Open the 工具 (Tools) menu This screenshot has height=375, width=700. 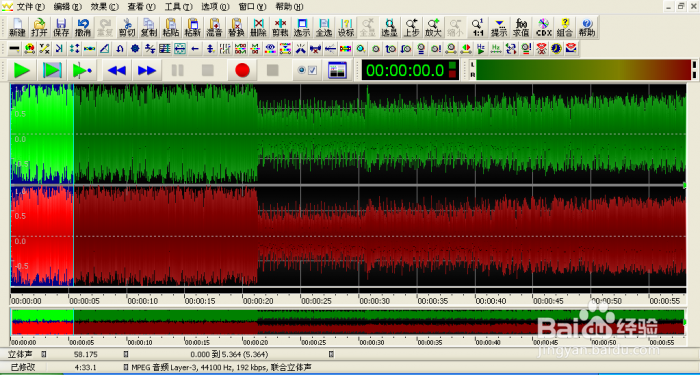(x=179, y=7)
